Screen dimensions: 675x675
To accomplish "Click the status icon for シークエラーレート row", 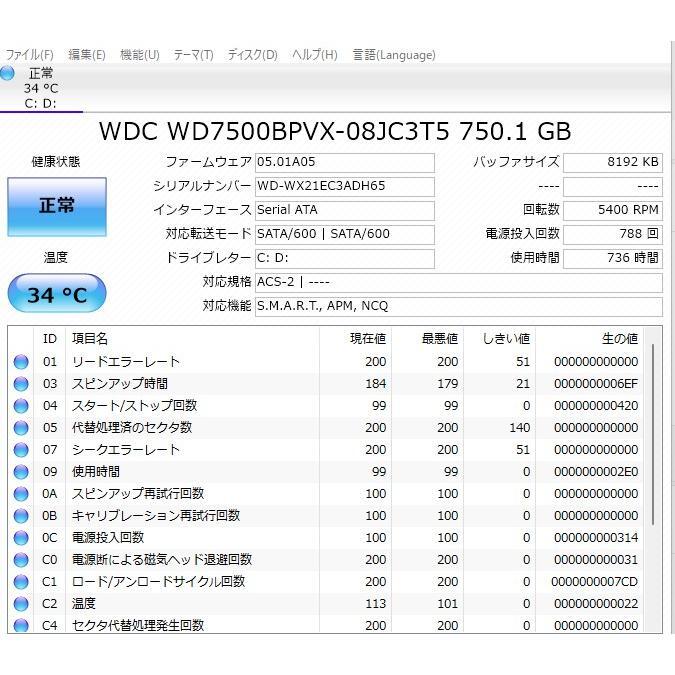I will point(21,450).
